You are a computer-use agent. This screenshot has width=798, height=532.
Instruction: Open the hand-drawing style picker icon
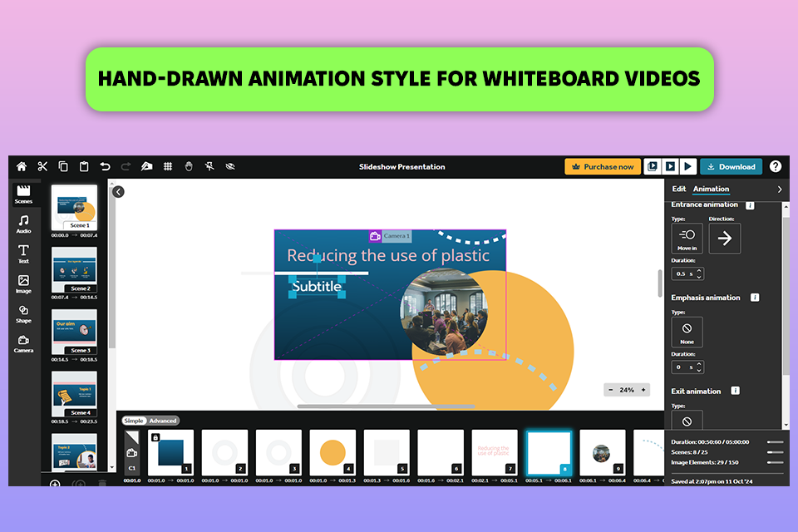pyautogui.click(x=146, y=166)
